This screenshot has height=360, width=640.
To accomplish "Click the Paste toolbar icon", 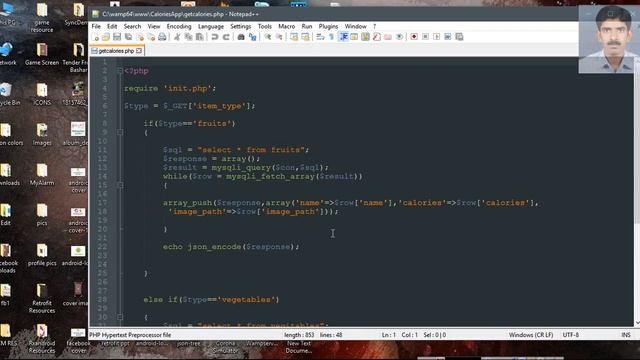I will point(200,37).
